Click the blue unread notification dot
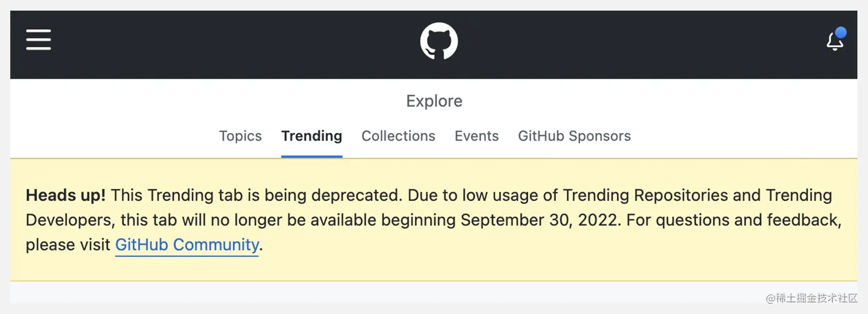The width and height of the screenshot is (868, 314). tap(840, 33)
